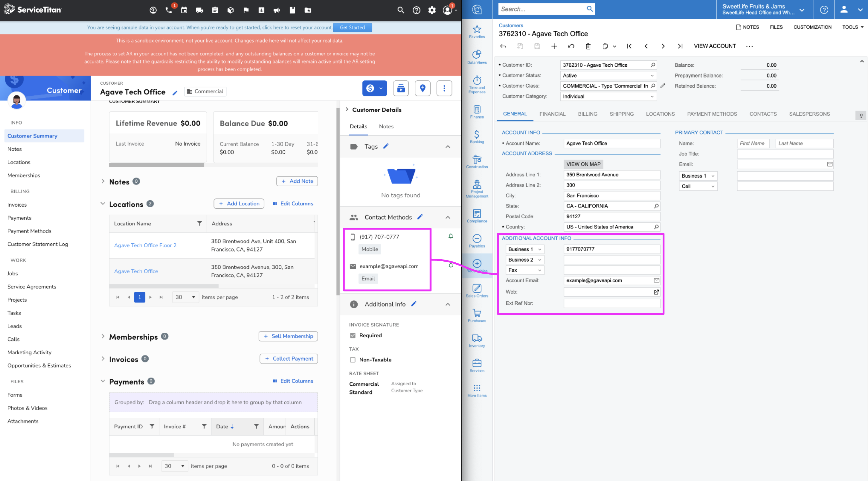This screenshot has height=481, width=868.
Task: Open Locations items per page dropdown
Action: 185,297
